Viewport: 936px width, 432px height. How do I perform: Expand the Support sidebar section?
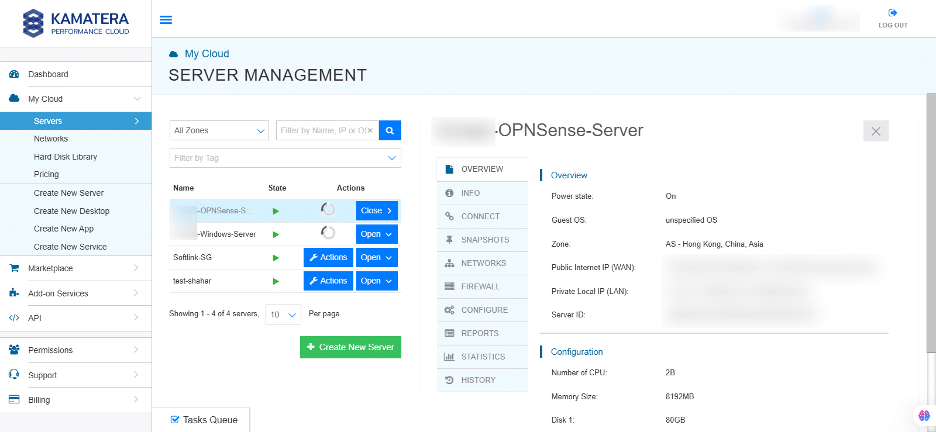136,375
